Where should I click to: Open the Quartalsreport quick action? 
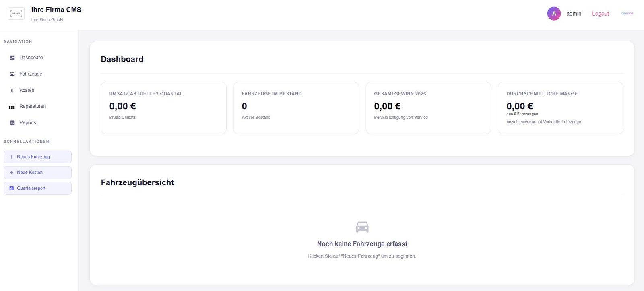tap(37, 188)
